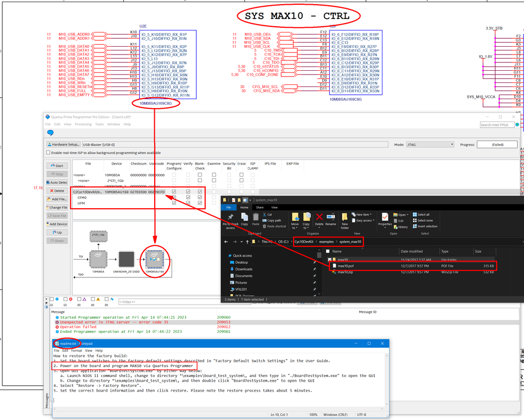Toggle Program/Configure for 10M08SAU169 row

pos(174,191)
